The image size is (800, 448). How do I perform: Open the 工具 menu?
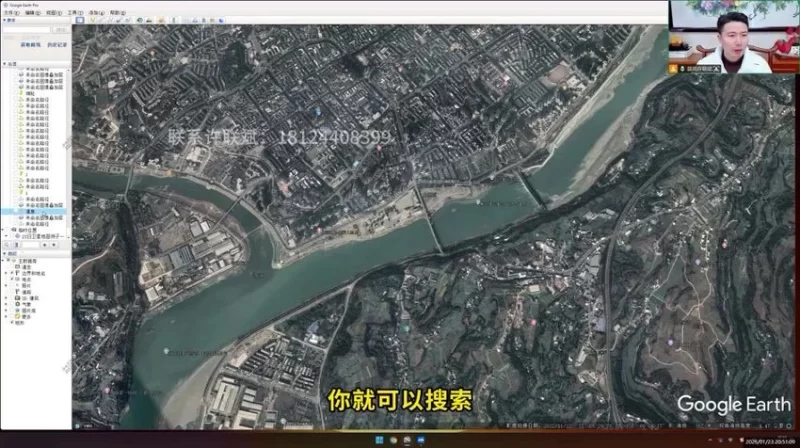click(76, 12)
